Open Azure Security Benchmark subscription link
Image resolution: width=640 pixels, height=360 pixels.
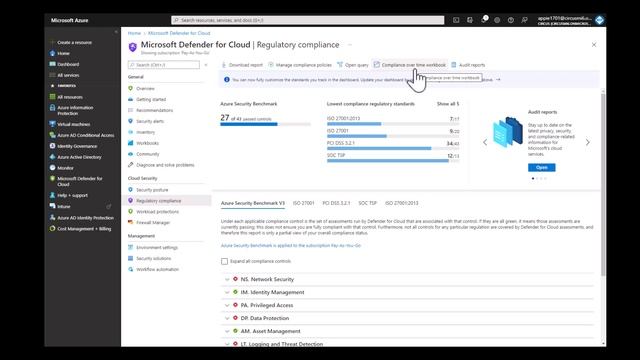(x=291, y=246)
